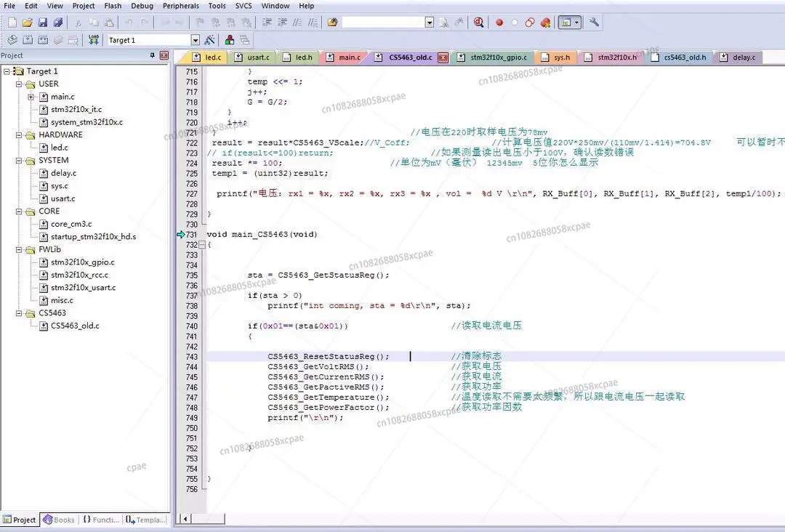Screen dimensions: 785x532
Task: Kill all breakpoints using the toolbar icon
Action: pos(545,23)
